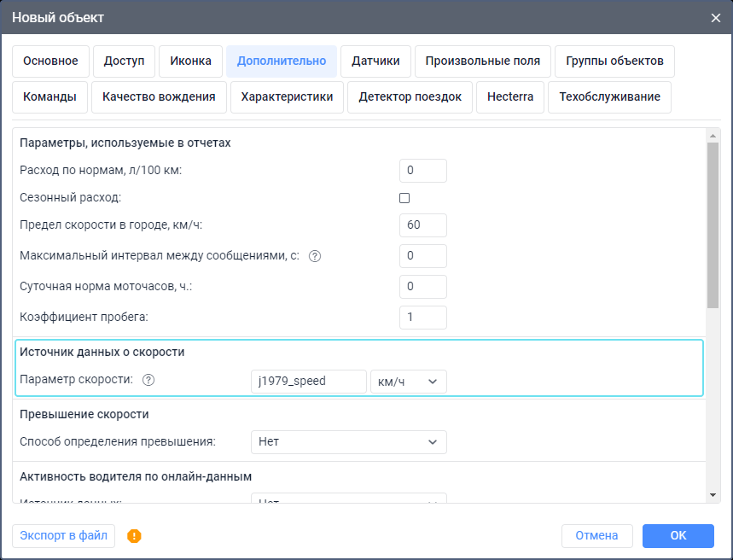Click the Отмена button

pos(596,536)
